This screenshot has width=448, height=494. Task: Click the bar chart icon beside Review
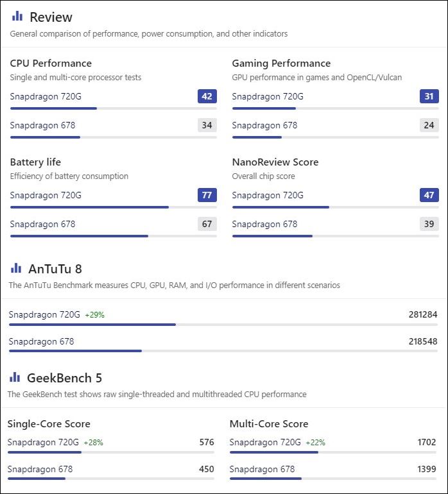click(17, 16)
